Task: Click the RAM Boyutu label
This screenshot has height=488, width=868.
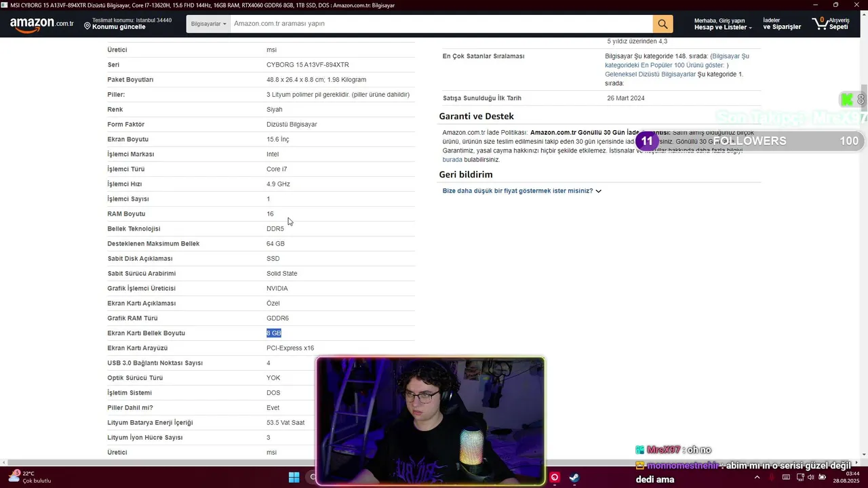Action: click(x=126, y=214)
